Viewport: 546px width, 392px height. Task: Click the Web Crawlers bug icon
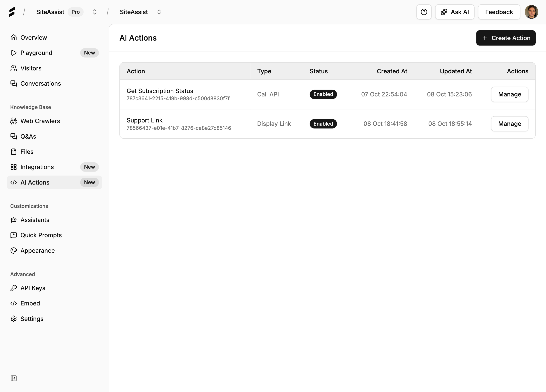14,121
